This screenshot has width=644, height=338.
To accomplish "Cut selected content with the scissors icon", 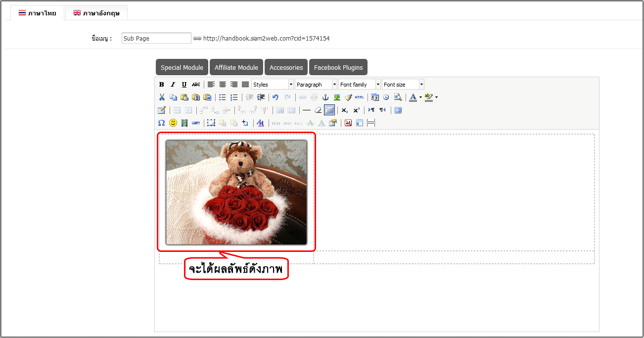I will (x=162, y=97).
